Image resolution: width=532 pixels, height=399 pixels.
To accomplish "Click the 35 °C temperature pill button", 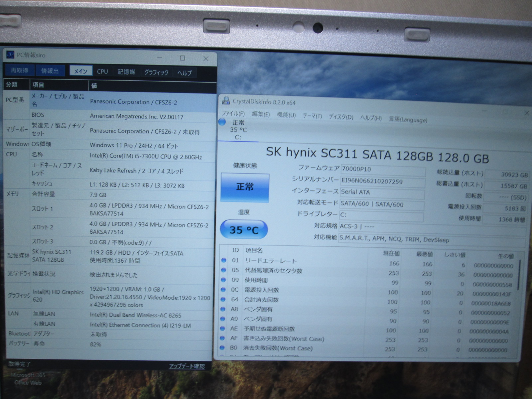I will coord(244,229).
